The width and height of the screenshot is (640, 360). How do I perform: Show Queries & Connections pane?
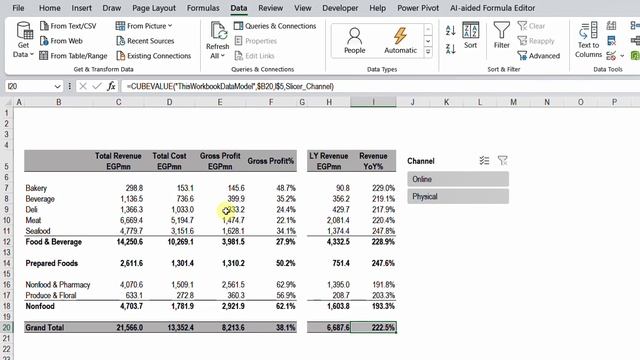[x=275, y=26]
